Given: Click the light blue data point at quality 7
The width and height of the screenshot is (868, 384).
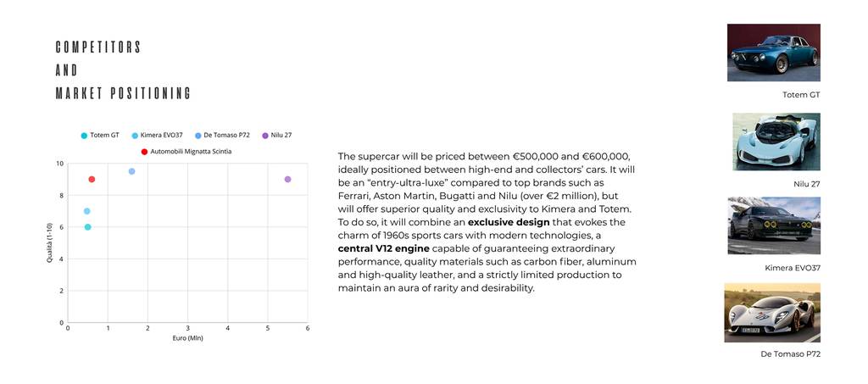Looking at the screenshot, I should point(86,211).
